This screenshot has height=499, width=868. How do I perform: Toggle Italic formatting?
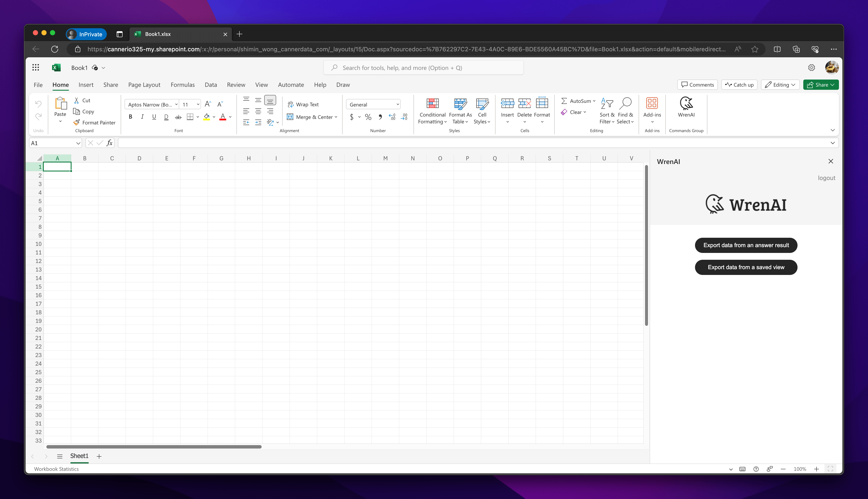pos(142,117)
